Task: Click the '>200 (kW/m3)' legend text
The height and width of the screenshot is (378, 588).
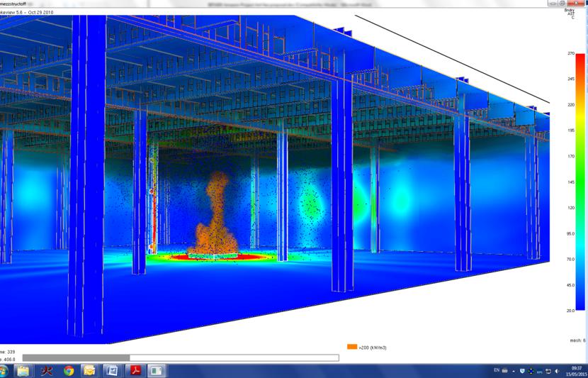Action: click(373, 348)
